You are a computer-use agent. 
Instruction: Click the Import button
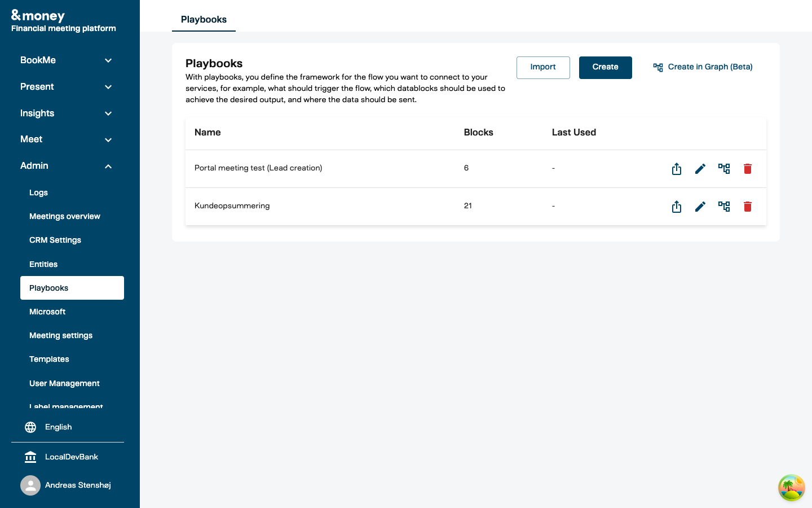[543, 68]
